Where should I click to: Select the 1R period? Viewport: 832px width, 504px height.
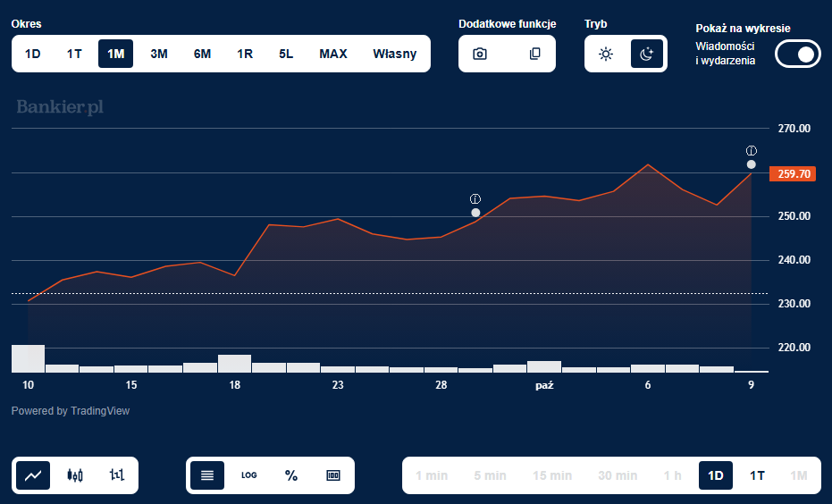pos(245,54)
